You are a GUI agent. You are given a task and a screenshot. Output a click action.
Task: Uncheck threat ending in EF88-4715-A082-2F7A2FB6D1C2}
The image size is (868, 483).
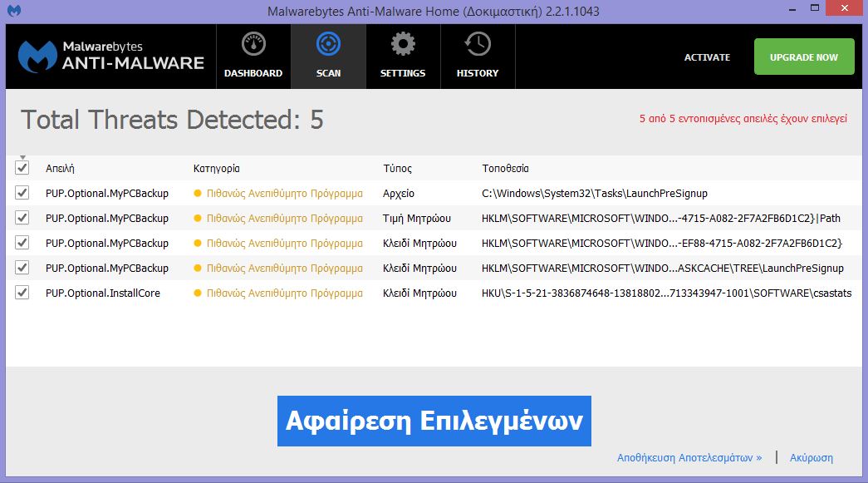point(22,243)
